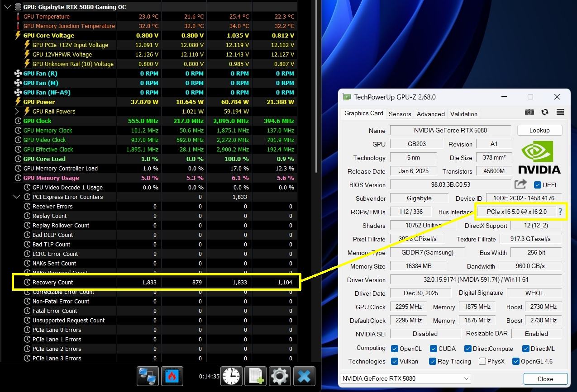Collapse PCI Express Error Counters
The height and width of the screenshot is (392, 577).
coord(17,197)
